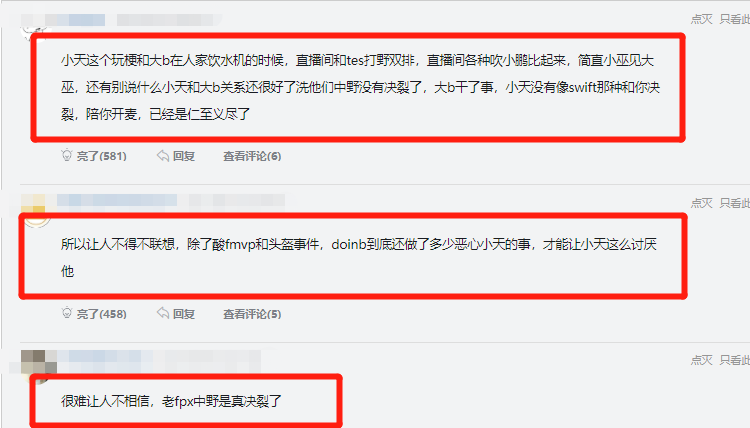Viewport: 750px width, 428px height.
Task: Click the comment text 很难让人不相信，老fpx中野是真决裂了
Action: pos(171,401)
